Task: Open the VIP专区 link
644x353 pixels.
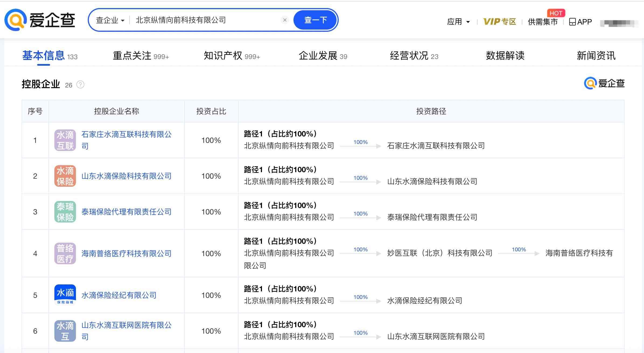Action: point(499,22)
